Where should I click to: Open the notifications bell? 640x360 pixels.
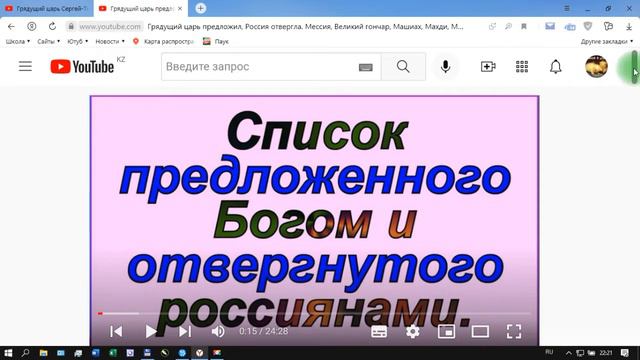[x=556, y=67]
